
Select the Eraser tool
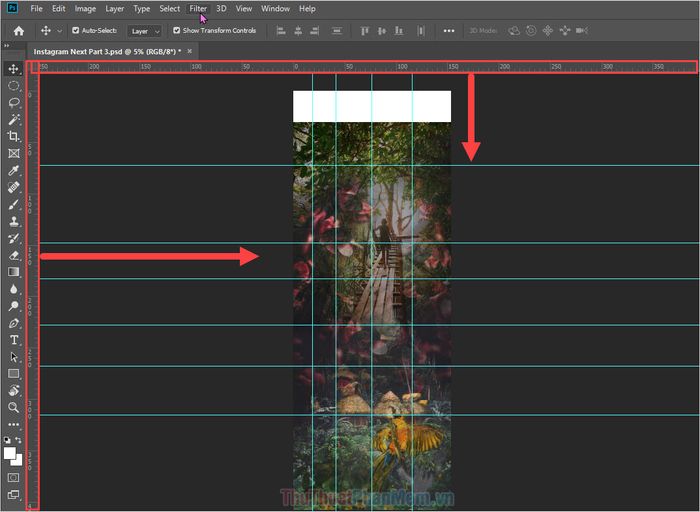click(13, 255)
